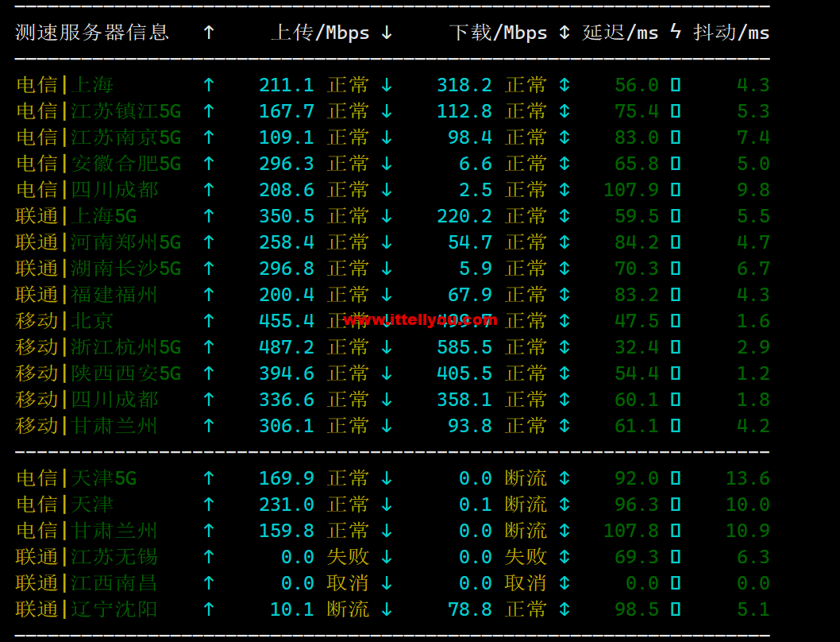The image size is (840, 642).
Task: Click the download arrow icon beside 上传/Mbps header
Action: point(387,33)
